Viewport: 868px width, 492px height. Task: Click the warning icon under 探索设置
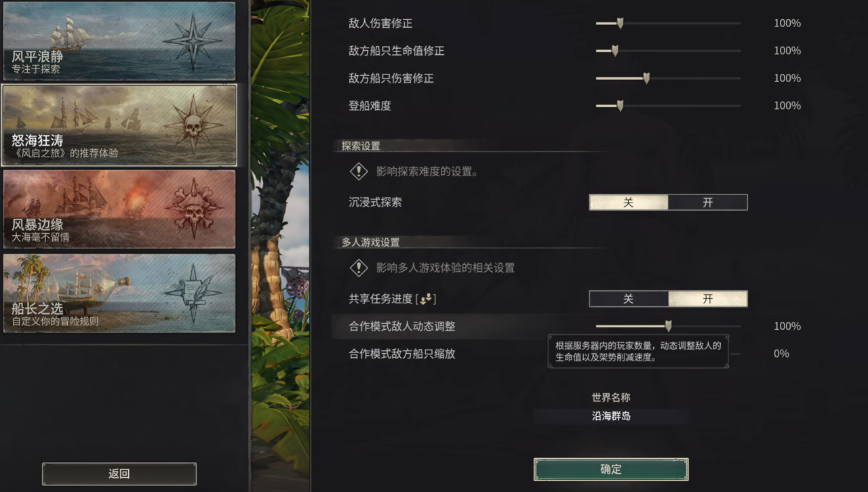tap(359, 171)
